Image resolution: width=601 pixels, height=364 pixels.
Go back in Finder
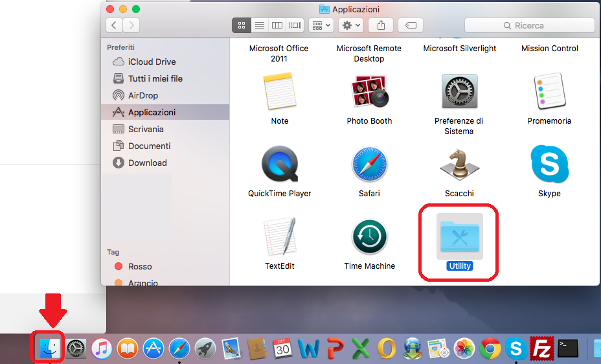click(x=114, y=25)
